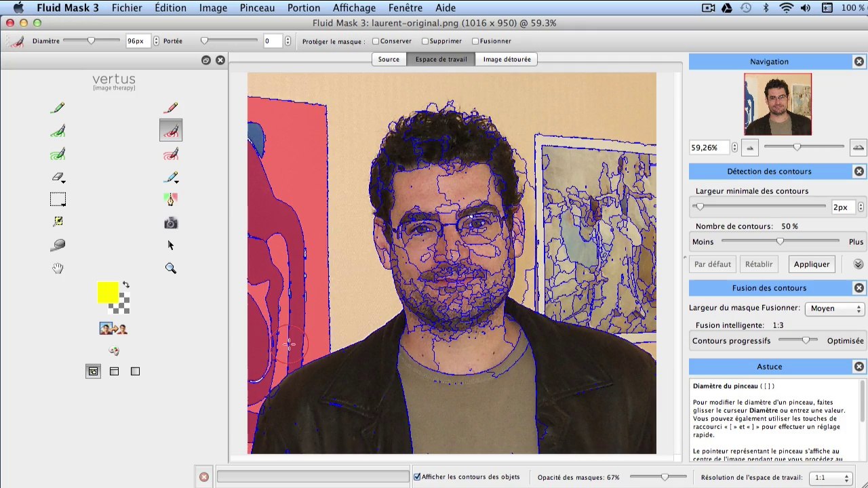Image resolution: width=868 pixels, height=488 pixels.
Task: Select the green Keep global brush
Action: 58,155
